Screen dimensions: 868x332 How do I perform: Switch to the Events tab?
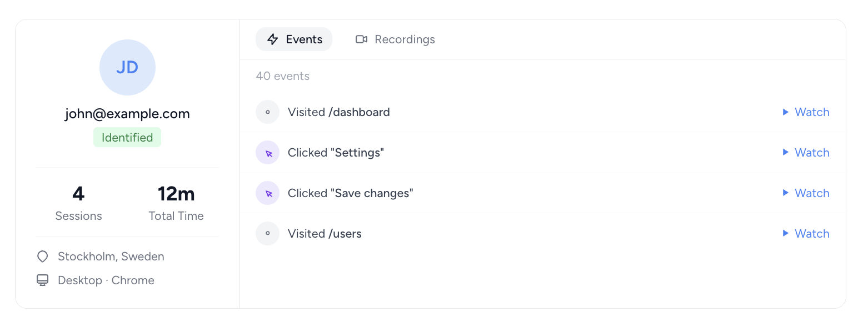(x=294, y=39)
